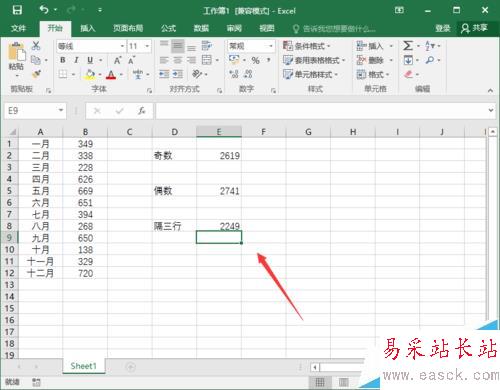Align text right
The height and width of the screenshot is (390, 500).
pyautogui.click(x=191, y=60)
